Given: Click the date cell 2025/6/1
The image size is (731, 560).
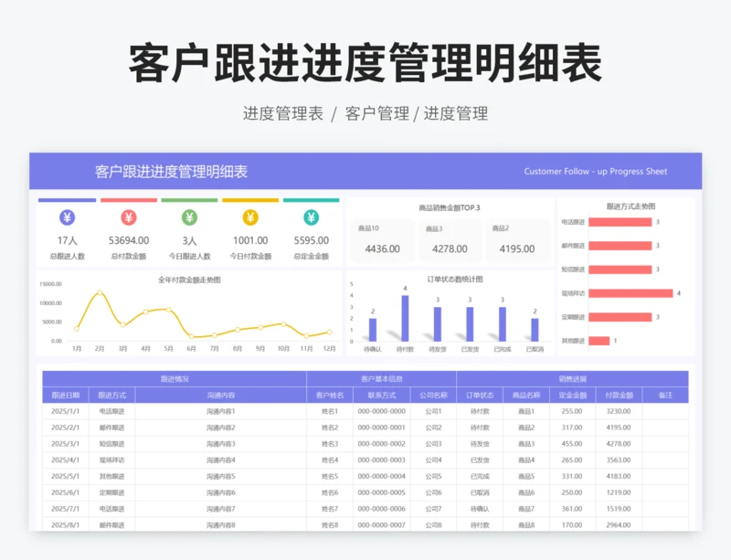Looking at the screenshot, I should 65,493.
